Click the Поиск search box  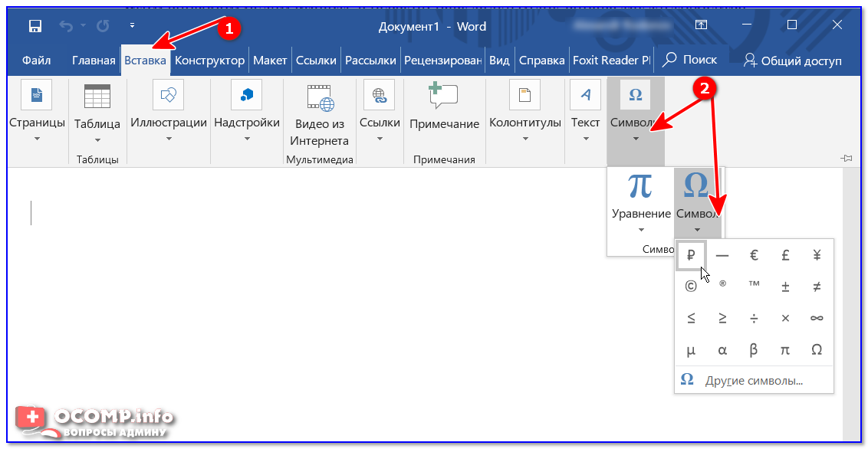690,60
